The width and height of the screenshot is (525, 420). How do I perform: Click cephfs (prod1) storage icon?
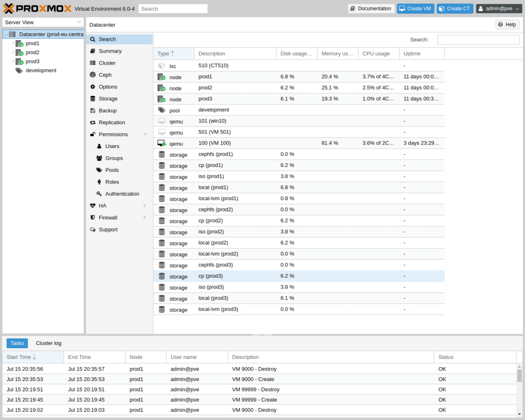(162, 154)
